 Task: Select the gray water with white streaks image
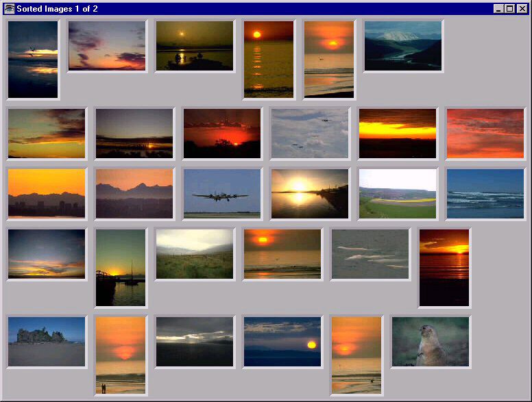[x=370, y=254]
